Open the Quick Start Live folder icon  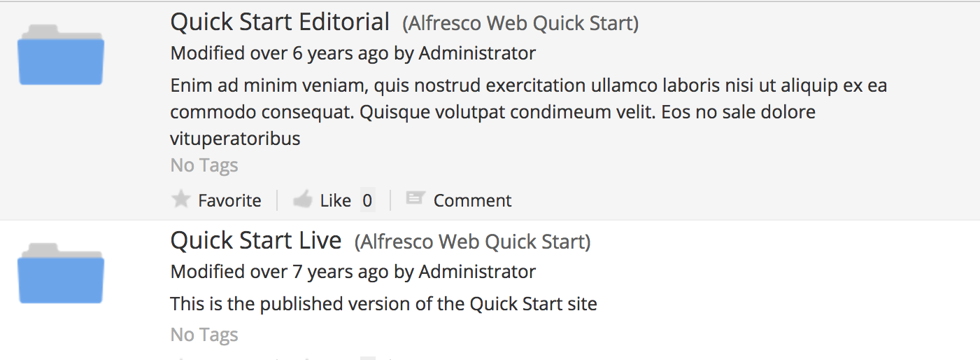click(61, 273)
